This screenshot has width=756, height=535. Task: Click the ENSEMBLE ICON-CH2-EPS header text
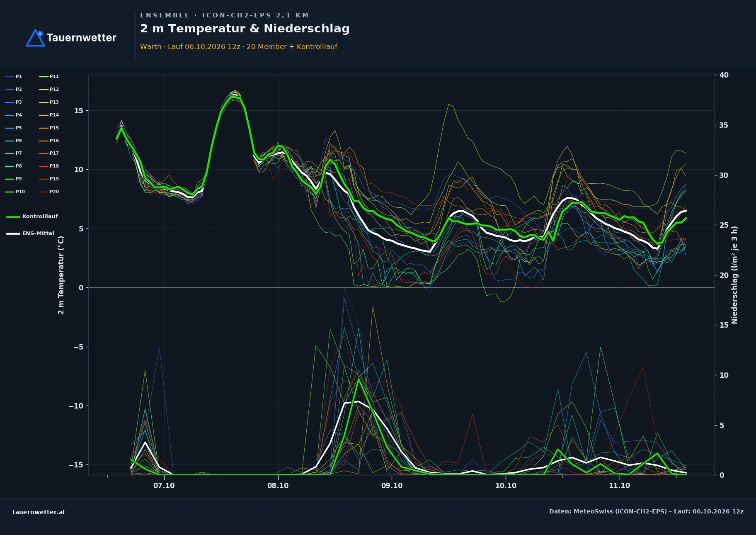pos(224,15)
